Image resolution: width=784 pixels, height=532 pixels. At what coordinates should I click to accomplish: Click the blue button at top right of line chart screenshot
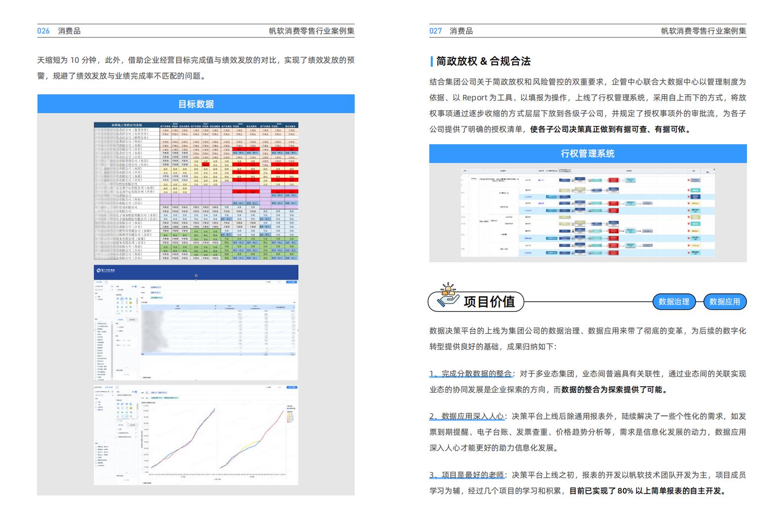click(x=291, y=388)
